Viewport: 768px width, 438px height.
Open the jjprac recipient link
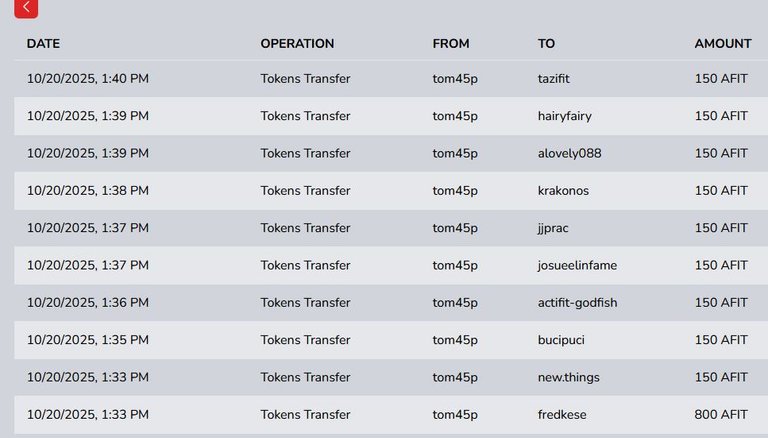[553, 228]
